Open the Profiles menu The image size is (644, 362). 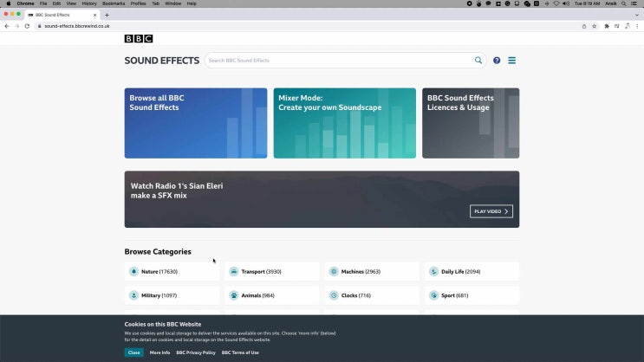click(x=139, y=3)
